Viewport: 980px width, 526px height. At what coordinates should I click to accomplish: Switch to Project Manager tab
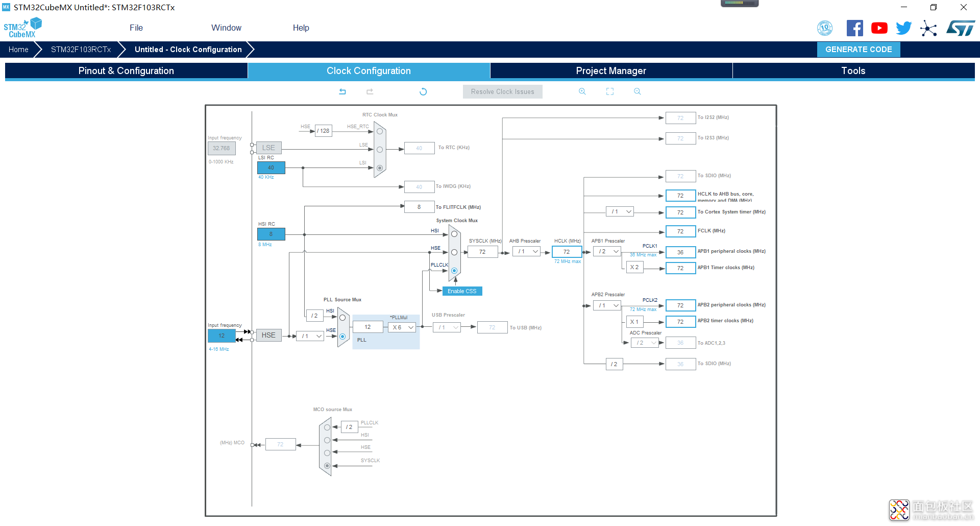(x=611, y=71)
